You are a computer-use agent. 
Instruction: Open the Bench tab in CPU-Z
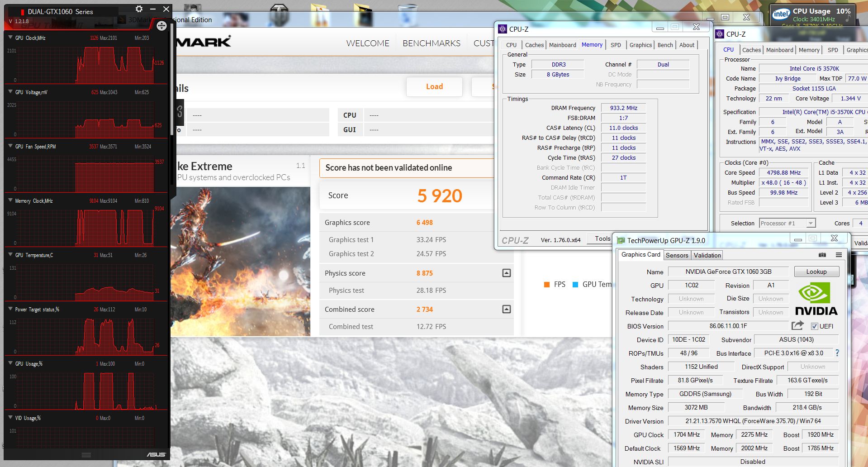pos(665,45)
